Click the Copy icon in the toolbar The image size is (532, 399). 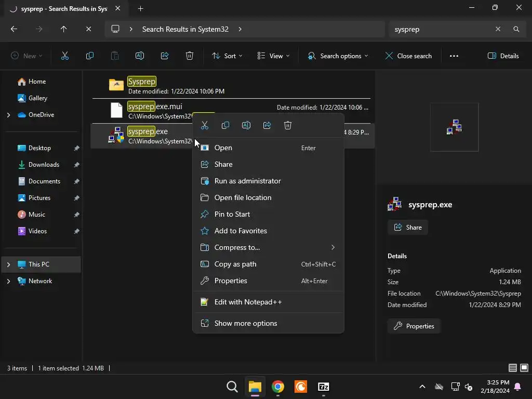89,56
